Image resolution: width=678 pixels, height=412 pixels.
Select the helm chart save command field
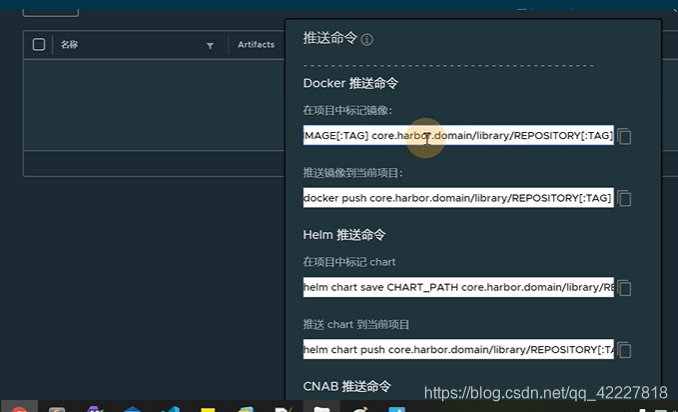pyautogui.click(x=458, y=287)
